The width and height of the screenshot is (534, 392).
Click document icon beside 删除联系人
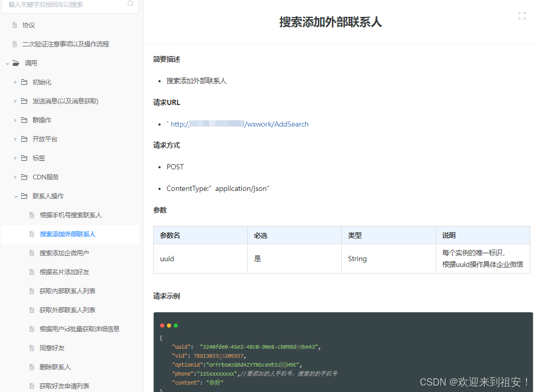[32, 367]
